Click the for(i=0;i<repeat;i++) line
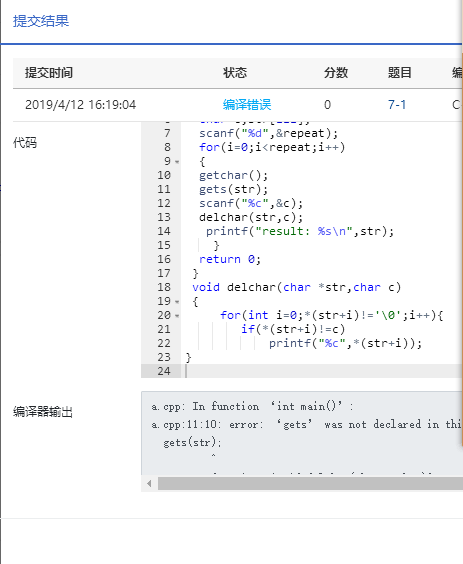 coord(272,147)
